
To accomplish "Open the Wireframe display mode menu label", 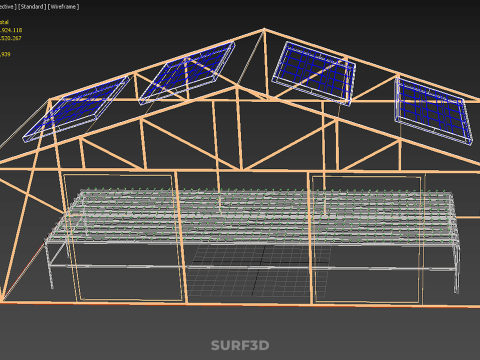I will (x=64, y=7).
